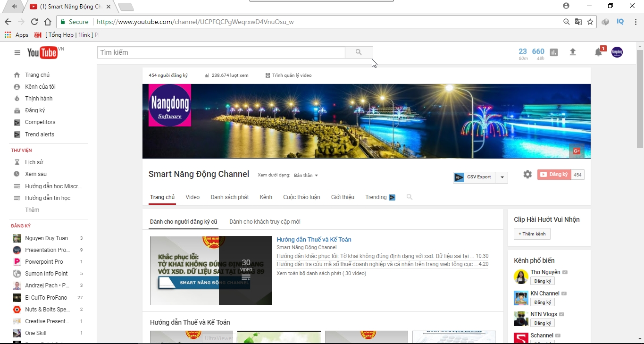Open the translate page icon
Image resolution: width=644 pixels, height=344 pixels.
tap(578, 22)
